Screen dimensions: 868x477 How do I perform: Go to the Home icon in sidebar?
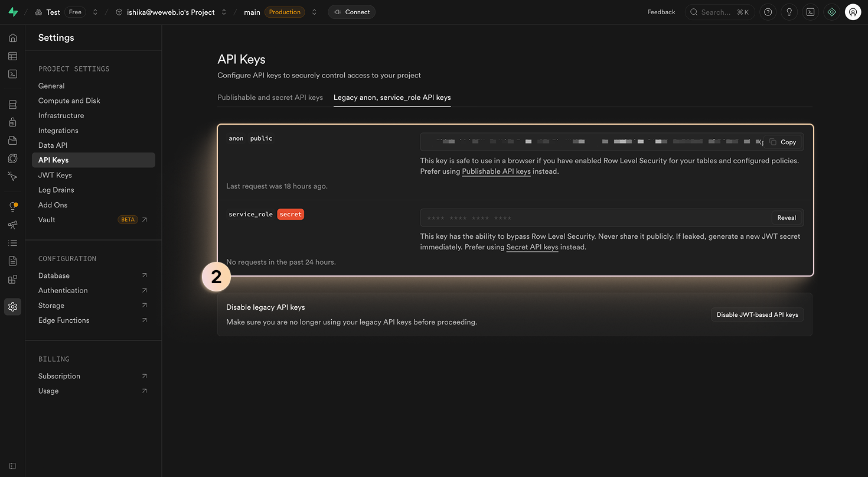tap(12, 37)
